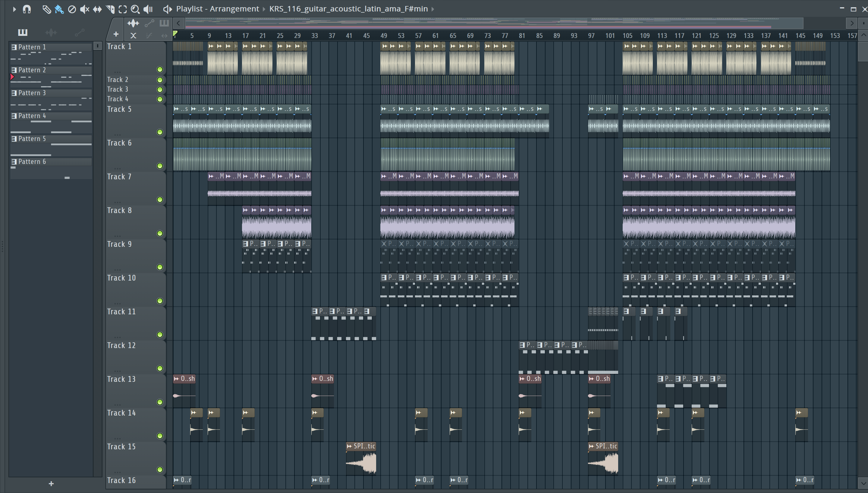Mute Track 15 using its green light
Image resolution: width=868 pixels, height=493 pixels.
point(160,469)
